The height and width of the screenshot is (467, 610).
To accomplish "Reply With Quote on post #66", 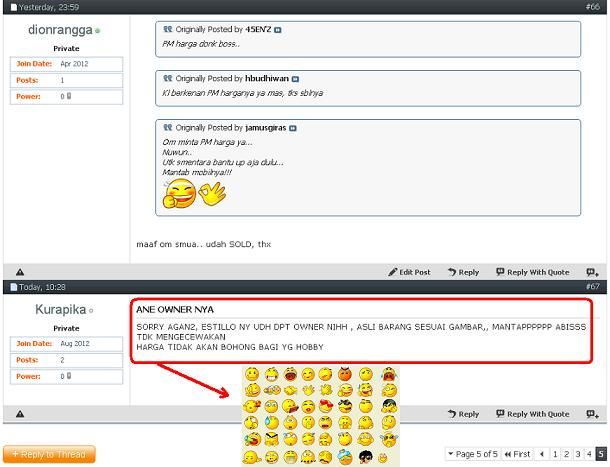I will (x=533, y=272).
